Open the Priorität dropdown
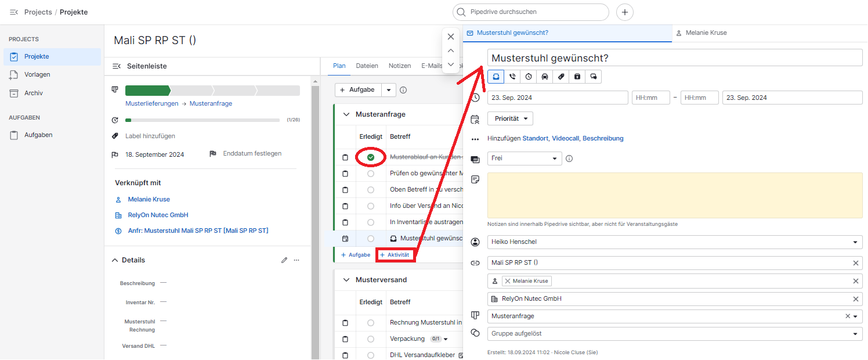Screen dimensions: 868x360 coord(510,118)
